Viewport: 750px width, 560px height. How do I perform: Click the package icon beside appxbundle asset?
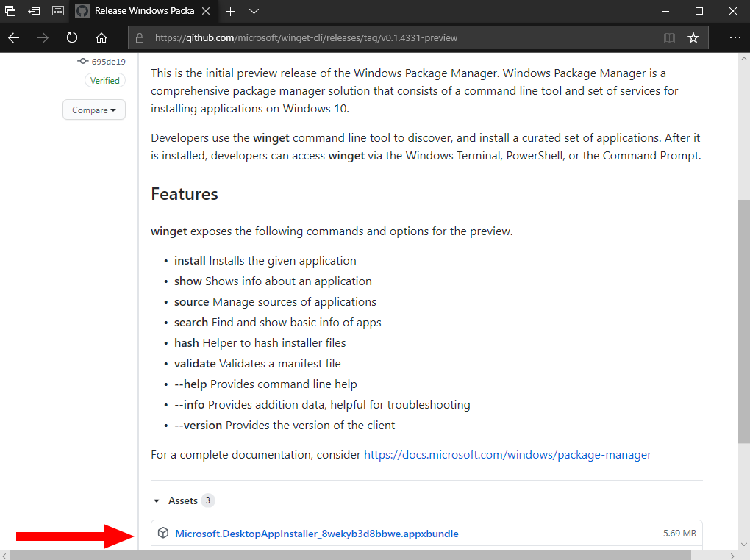click(163, 534)
